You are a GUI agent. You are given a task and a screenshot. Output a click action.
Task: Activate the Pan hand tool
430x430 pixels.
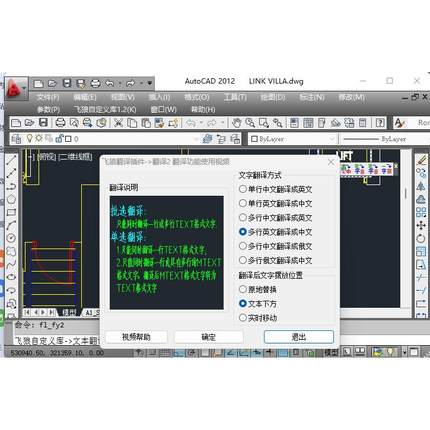pos(237,123)
